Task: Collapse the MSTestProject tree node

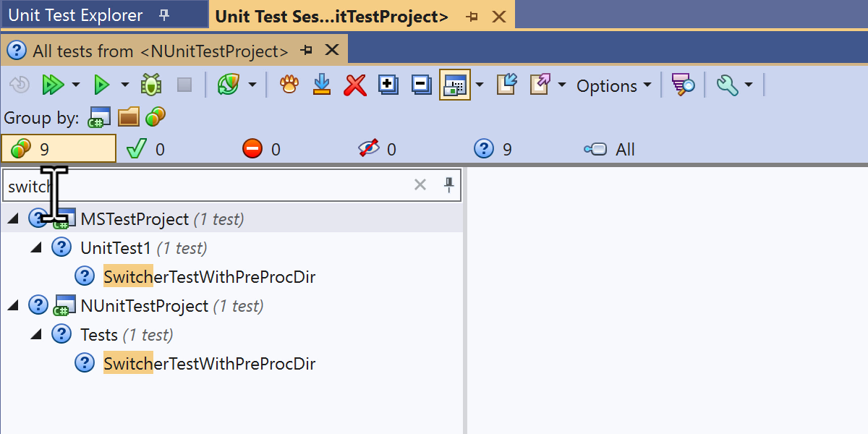Action: 12,218
